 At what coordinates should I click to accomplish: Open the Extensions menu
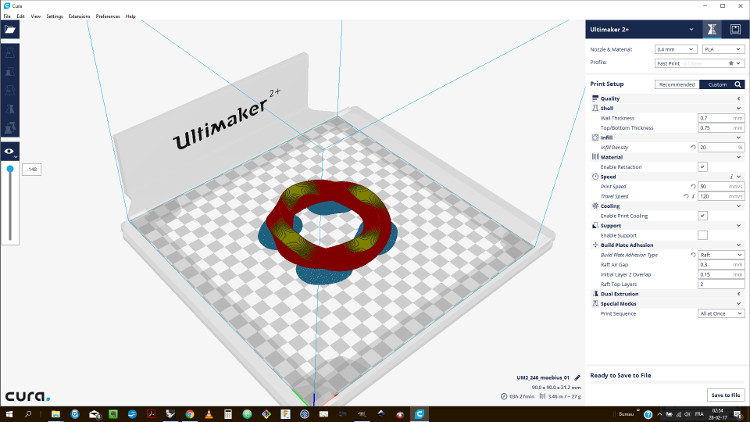[x=79, y=16]
